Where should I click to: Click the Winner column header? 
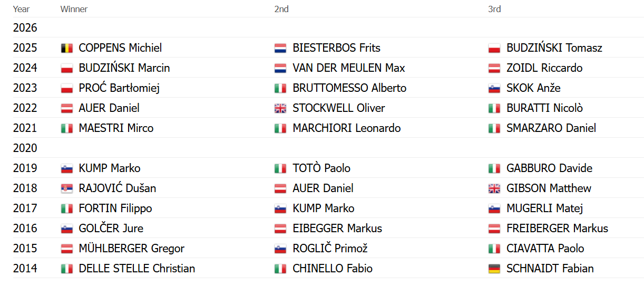[74, 9]
